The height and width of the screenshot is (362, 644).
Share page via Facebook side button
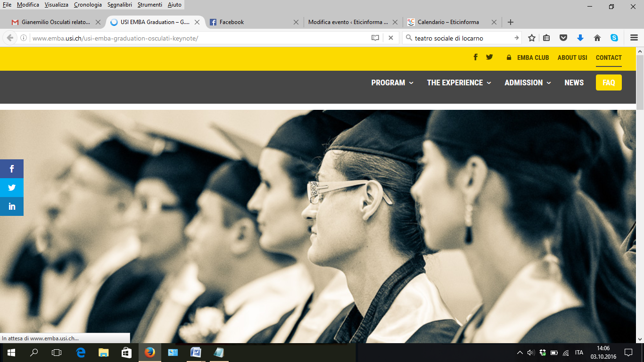click(x=12, y=169)
